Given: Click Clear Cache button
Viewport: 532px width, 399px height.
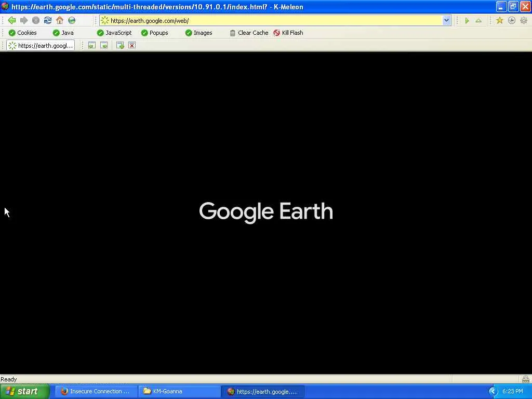Looking at the screenshot, I should tap(249, 33).
